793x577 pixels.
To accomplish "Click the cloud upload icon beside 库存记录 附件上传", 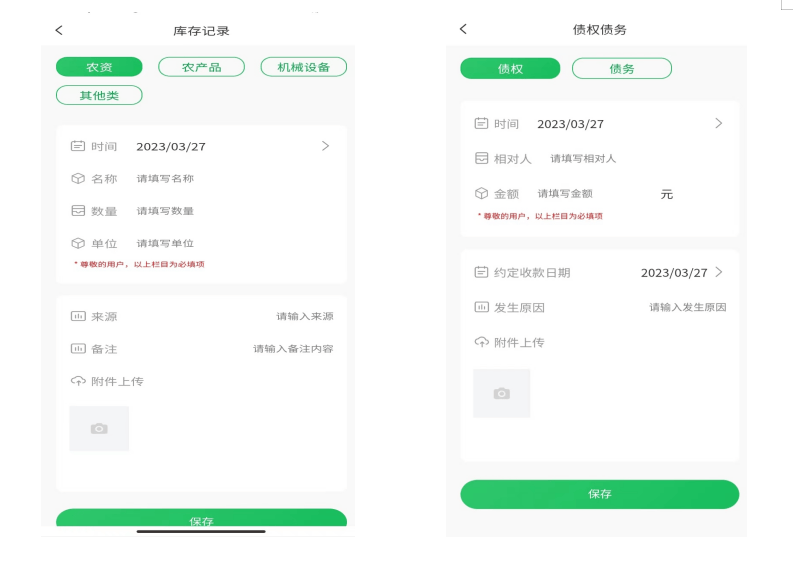I will [x=78, y=381].
